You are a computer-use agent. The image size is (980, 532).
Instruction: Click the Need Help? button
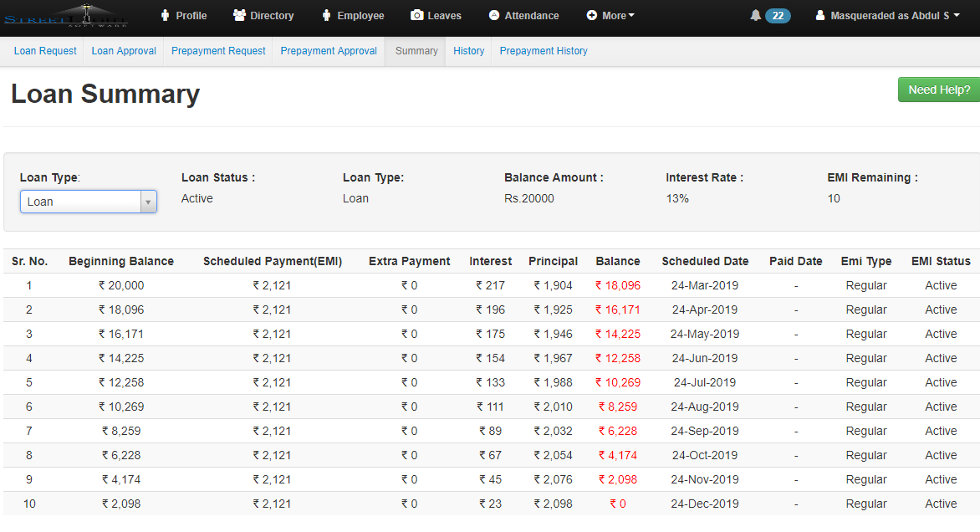pyautogui.click(x=938, y=90)
